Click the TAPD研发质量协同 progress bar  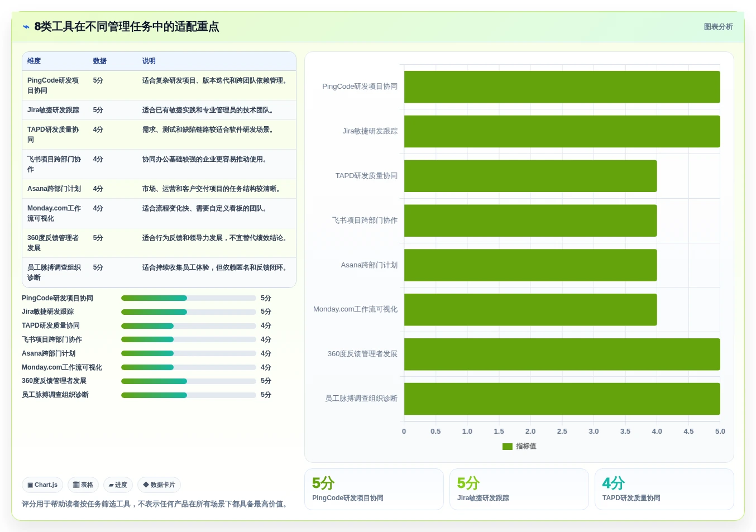pyautogui.click(x=189, y=326)
